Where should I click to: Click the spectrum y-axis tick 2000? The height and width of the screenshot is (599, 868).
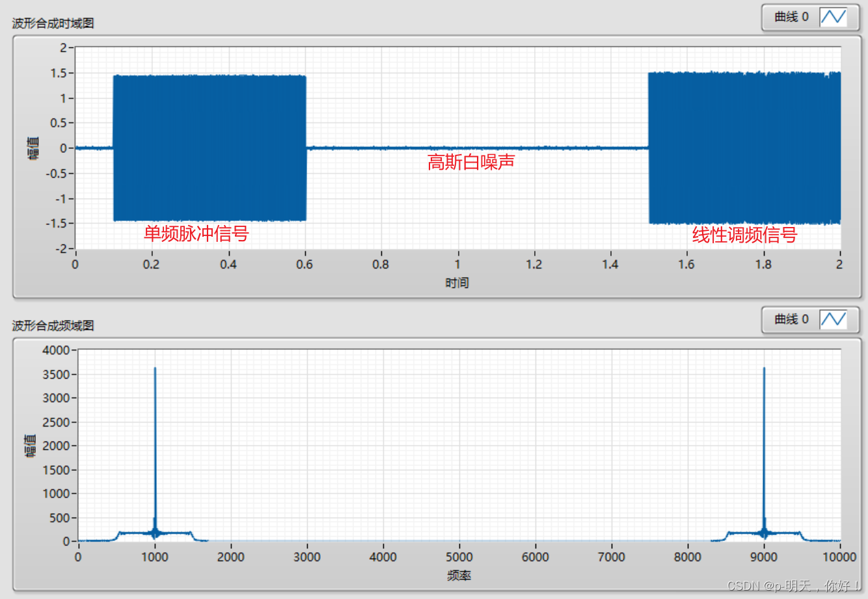pyautogui.click(x=56, y=446)
